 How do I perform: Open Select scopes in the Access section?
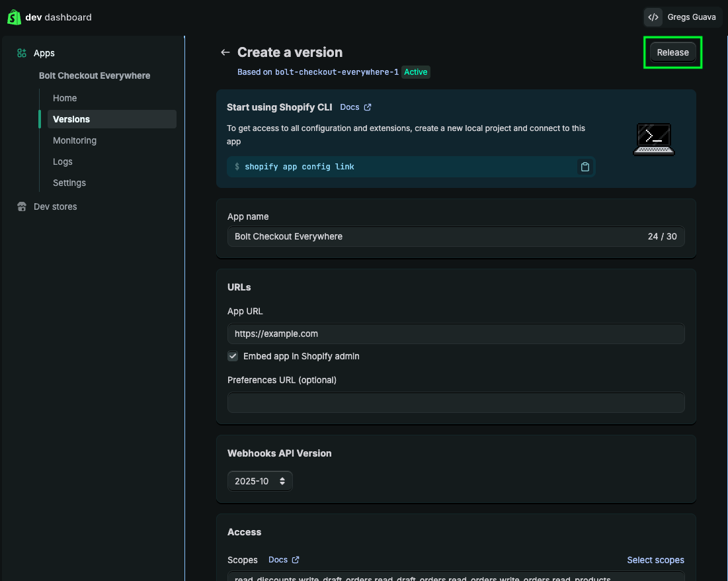click(655, 560)
